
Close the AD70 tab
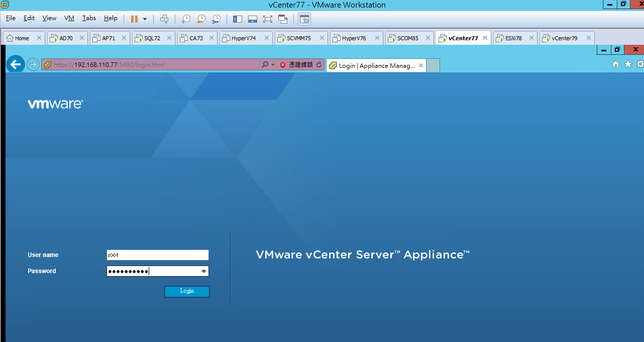point(82,38)
